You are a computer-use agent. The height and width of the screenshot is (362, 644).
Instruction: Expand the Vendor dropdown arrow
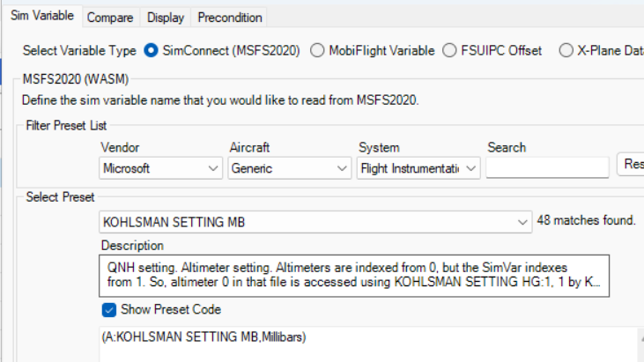pos(213,167)
